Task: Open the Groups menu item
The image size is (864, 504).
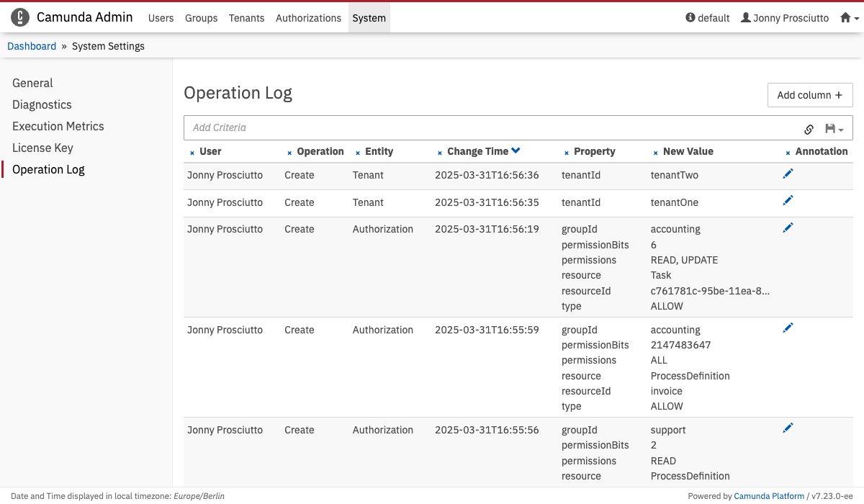Action: pyautogui.click(x=201, y=18)
